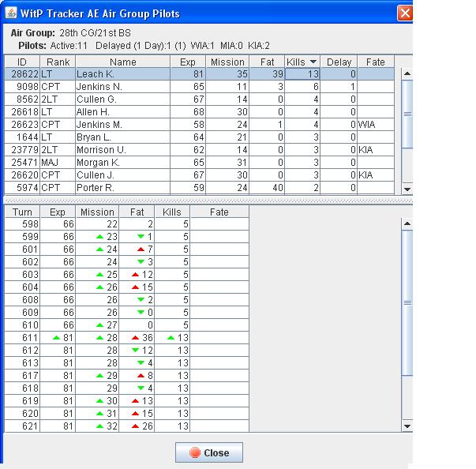The height and width of the screenshot is (469, 476).
Task: Select history row turn 601
Action: pyautogui.click(x=126, y=250)
